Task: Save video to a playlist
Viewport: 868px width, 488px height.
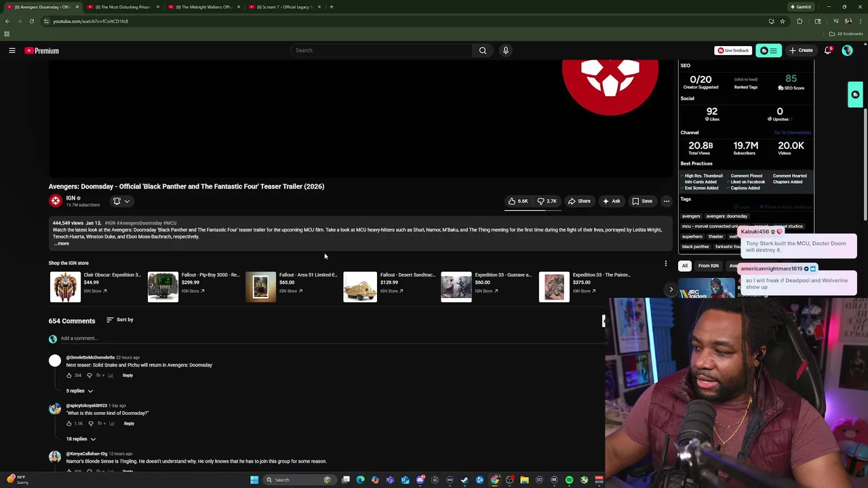Action: point(642,201)
